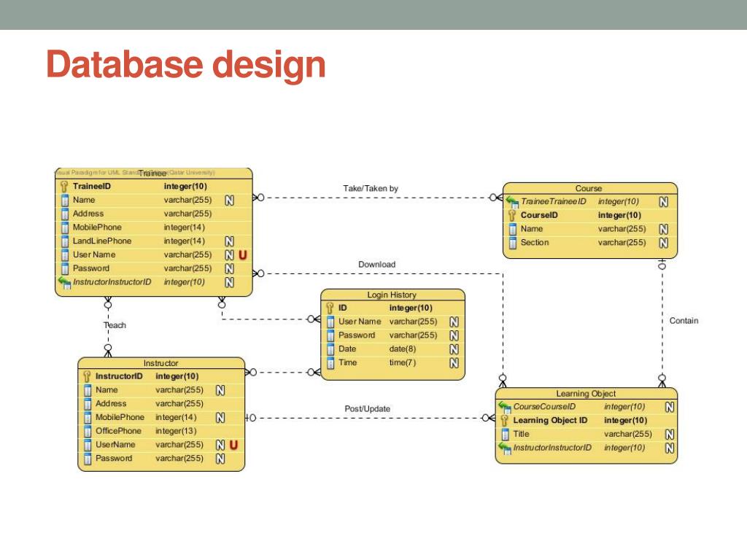Image resolution: width=747 pixels, height=560 pixels.
Task: Select the Learning Object table header
Action: pyautogui.click(x=586, y=394)
